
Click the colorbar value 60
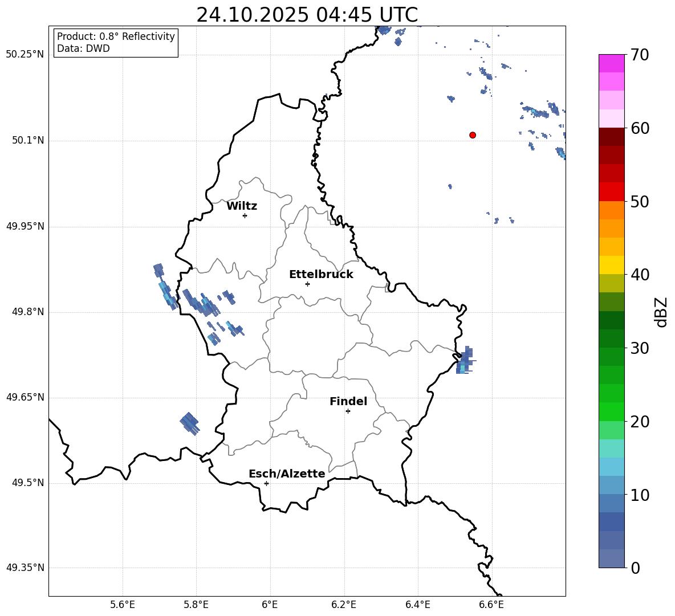[x=640, y=128]
